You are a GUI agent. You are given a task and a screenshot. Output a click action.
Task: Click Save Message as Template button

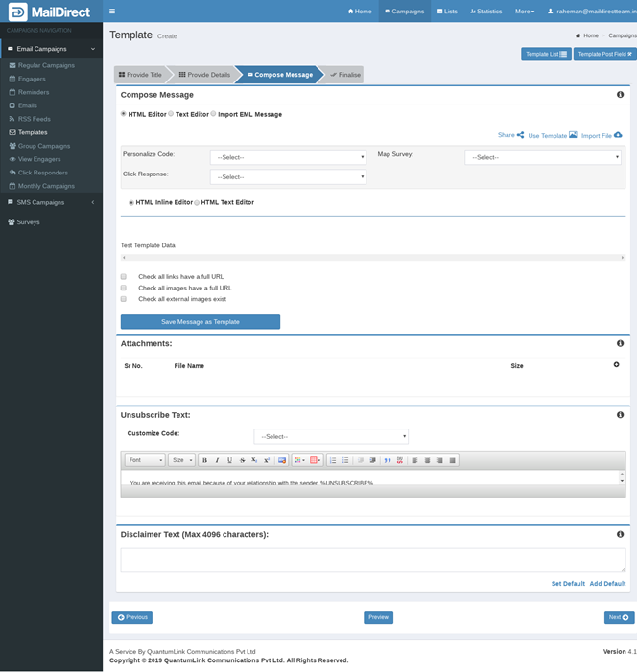coord(201,322)
